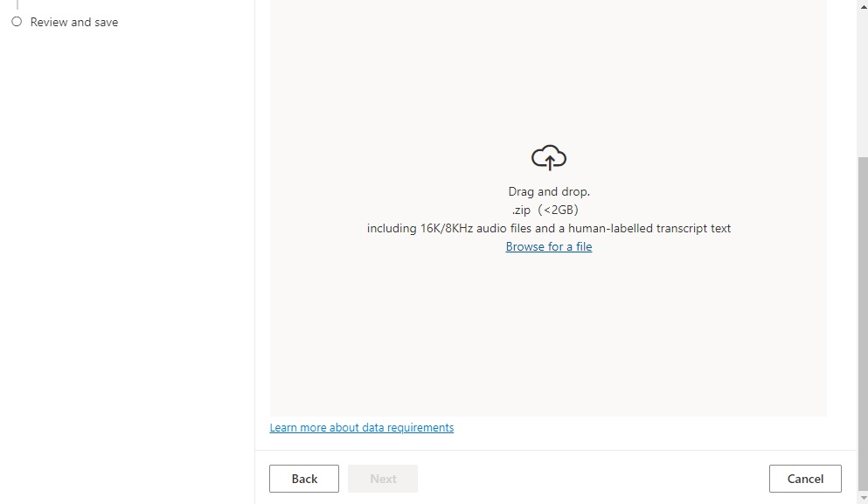Viewport: 868px width, 504px height.
Task: Click scrollbar track above the thumb
Action: click(x=862, y=79)
